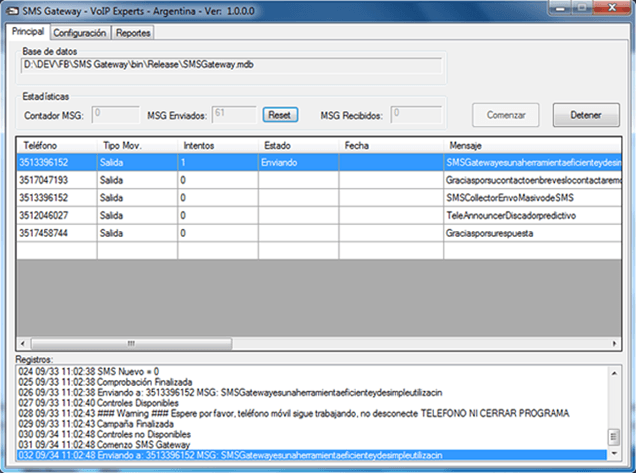Click the Contador MSG field
Screen dimensions: 636x473
(x=116, y=115)
